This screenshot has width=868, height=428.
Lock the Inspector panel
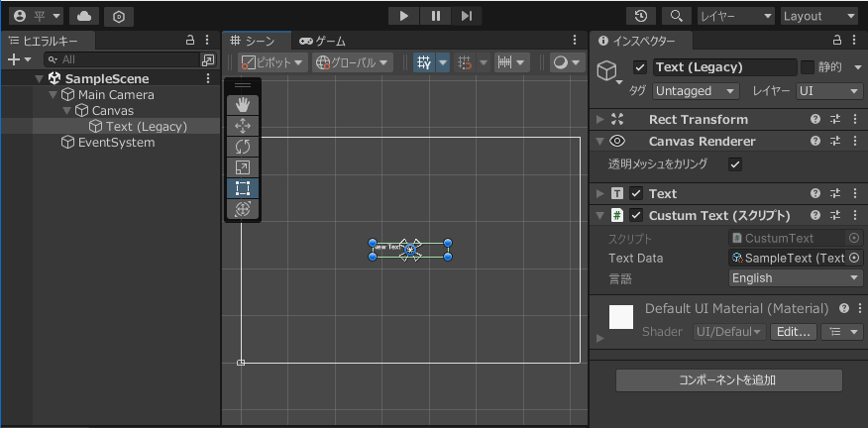pos(837,40)
